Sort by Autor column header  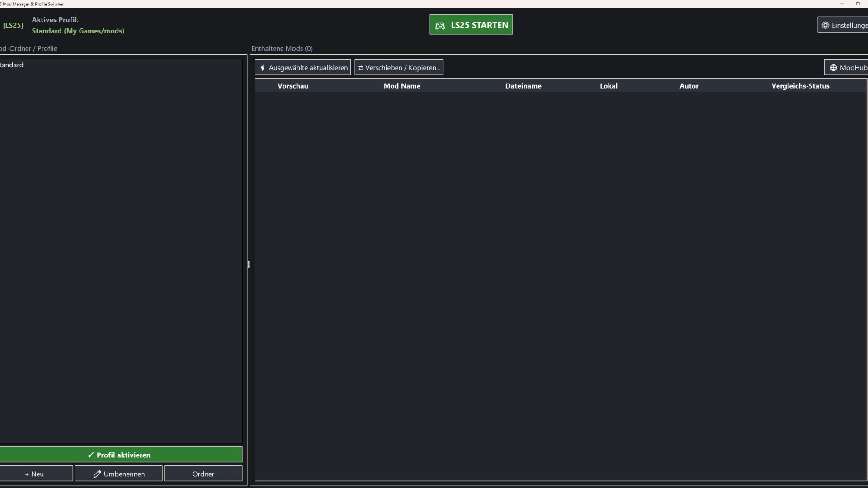(689, 86)
